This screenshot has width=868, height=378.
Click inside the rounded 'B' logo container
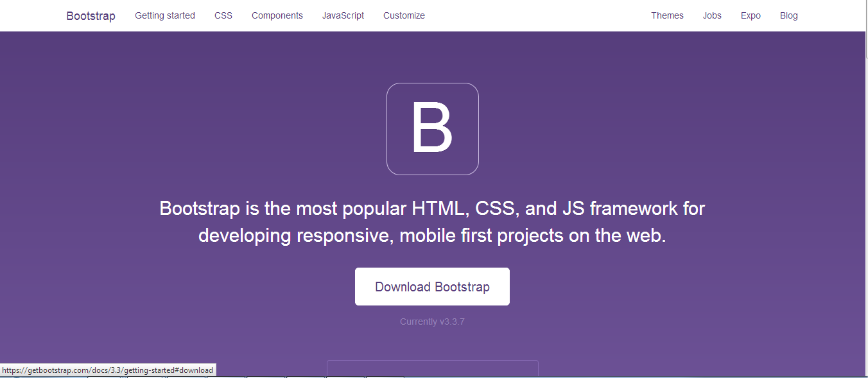(432, 128)
